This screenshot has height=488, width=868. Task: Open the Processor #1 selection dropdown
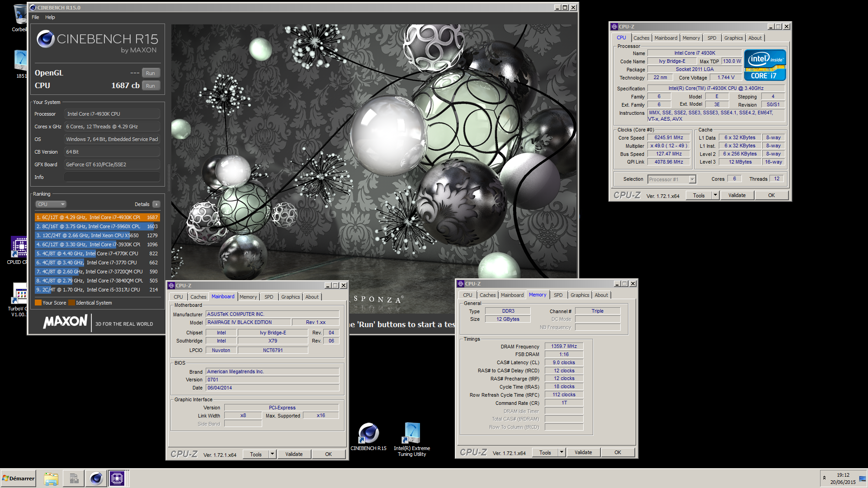click(x=671, y=179)
